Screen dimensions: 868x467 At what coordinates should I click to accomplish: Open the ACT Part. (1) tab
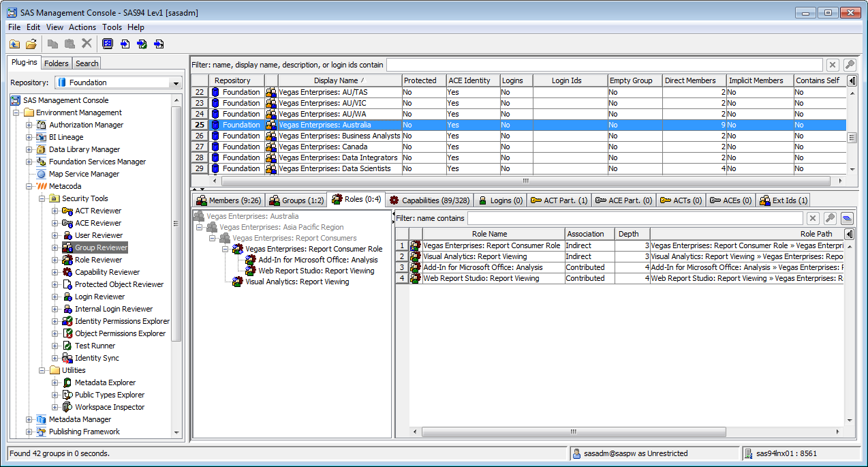pyautogui.click(x=559, y=200)
